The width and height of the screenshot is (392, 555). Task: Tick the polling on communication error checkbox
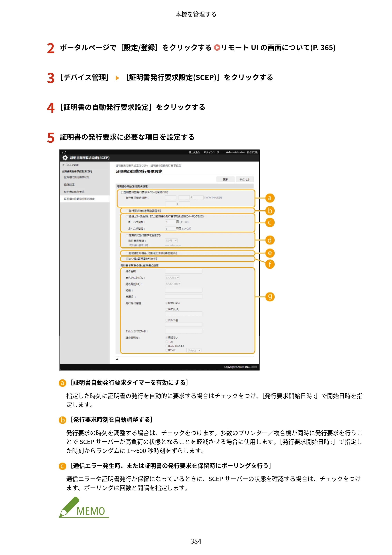[127, 217]
